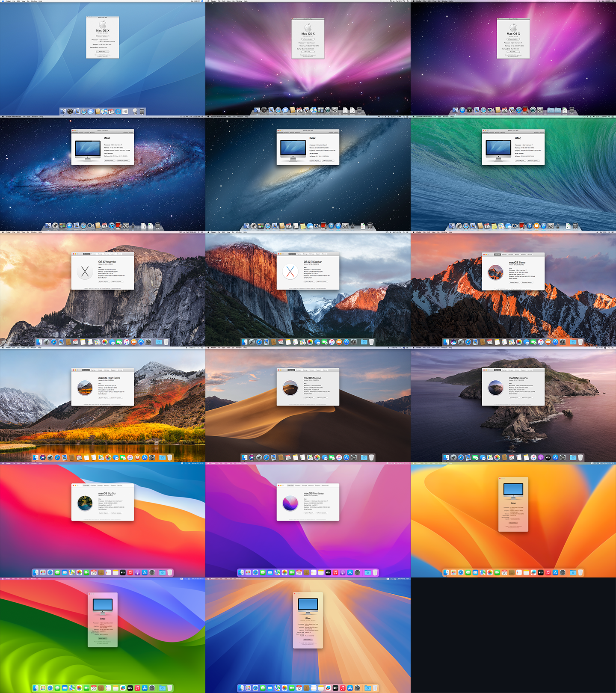616x693 pixels.
Task: Click More Info button in Ventura iMac window
Action: coord(513,523)
